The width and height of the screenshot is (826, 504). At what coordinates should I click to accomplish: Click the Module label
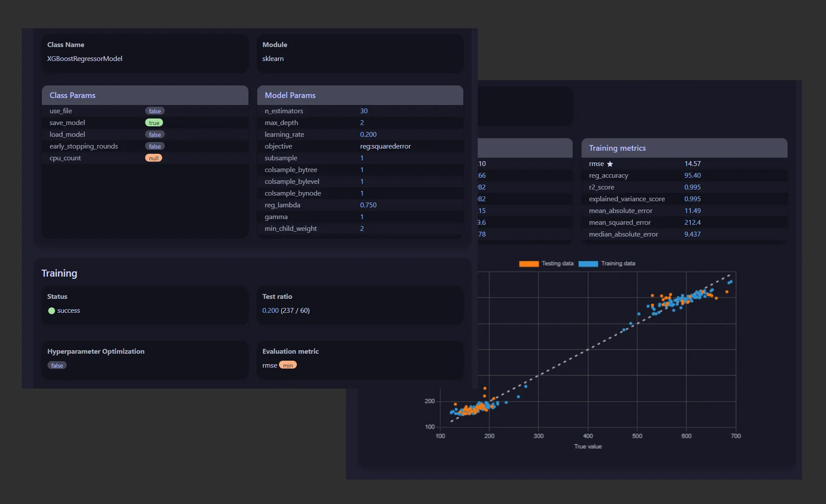(x=275, y=45)
